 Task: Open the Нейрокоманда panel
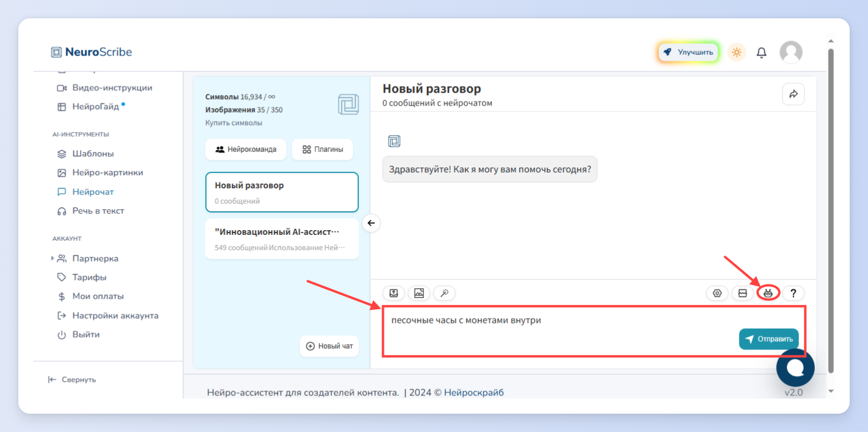(x=246, y=149)
